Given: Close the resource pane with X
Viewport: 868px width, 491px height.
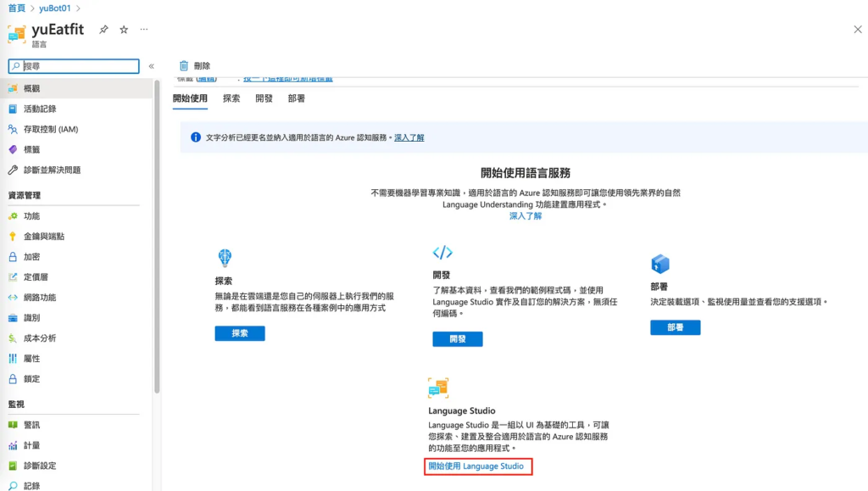Looking at the screenshot, I should (x=857, y=30).
